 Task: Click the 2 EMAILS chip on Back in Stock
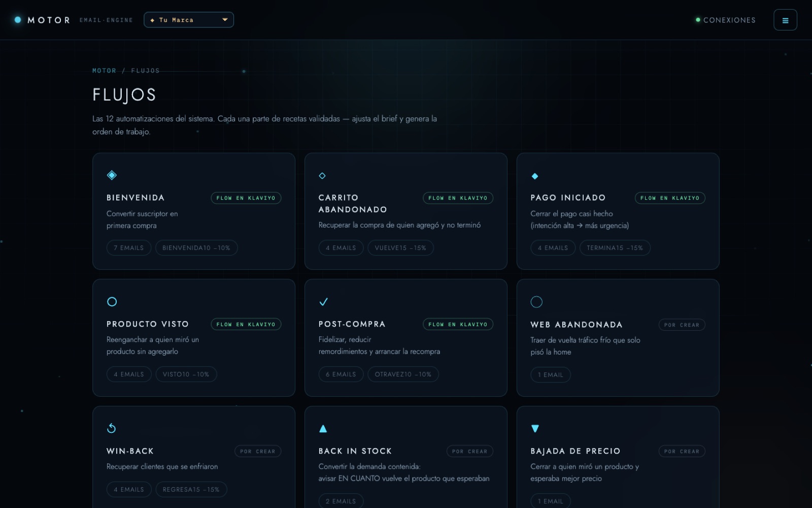pos(341,501)
